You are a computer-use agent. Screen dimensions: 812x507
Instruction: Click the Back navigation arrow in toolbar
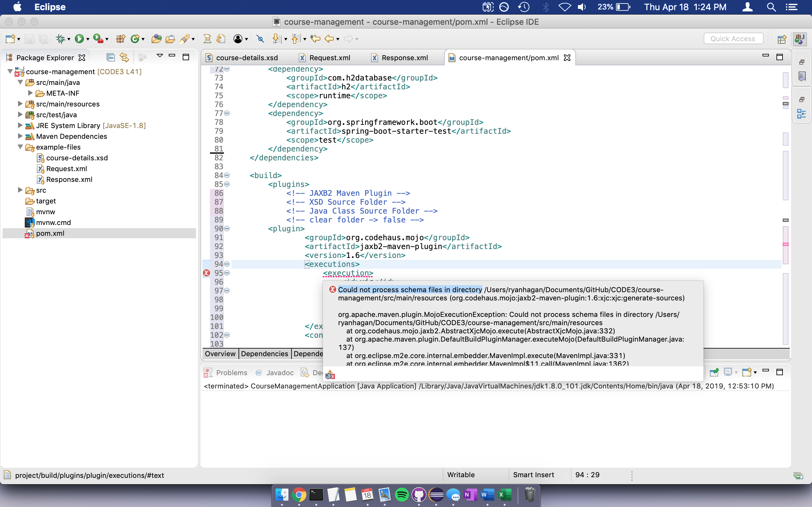pos(329,39)
